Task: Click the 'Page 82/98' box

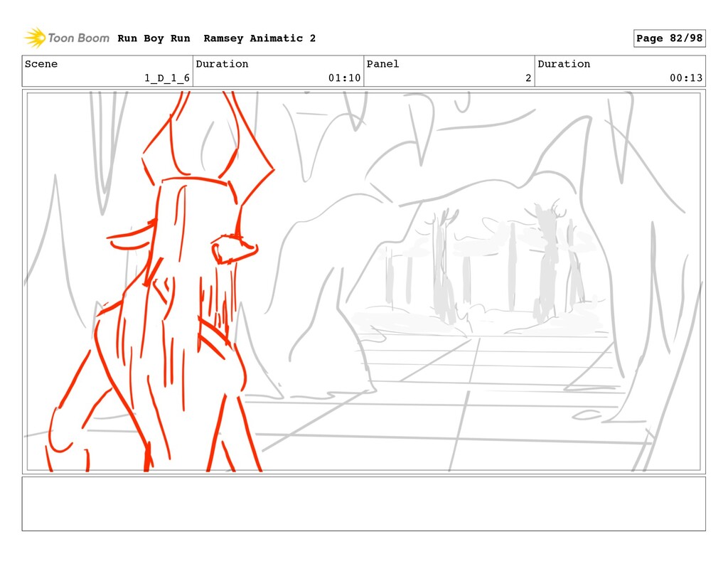Action: pyautogui.click(x=670, y=38)
